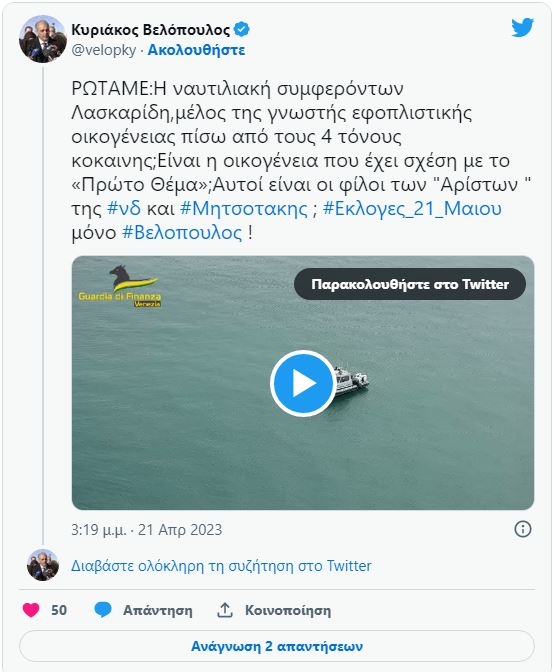The image size is (554, 672).
Task: Click the Ακολουθήστε follow link
Action: 196,50
